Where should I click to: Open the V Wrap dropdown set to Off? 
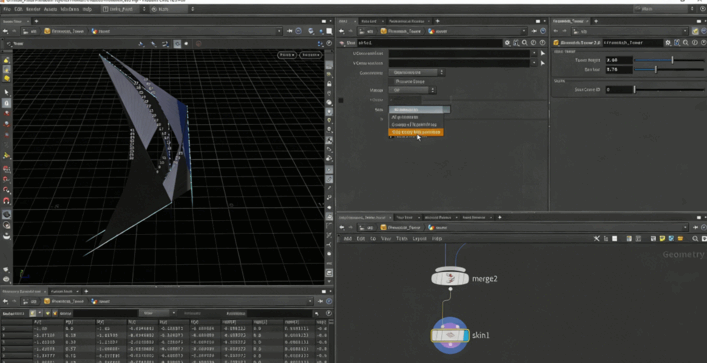point(412,90)
